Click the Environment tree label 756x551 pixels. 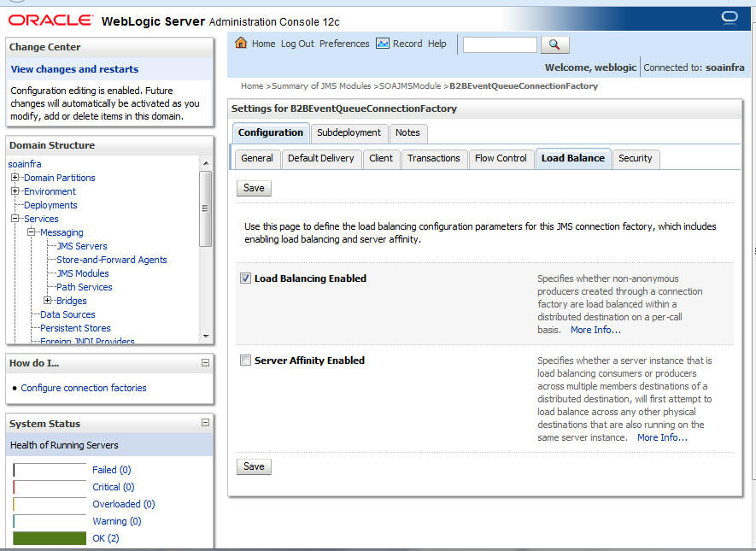(x=50, y=191)
